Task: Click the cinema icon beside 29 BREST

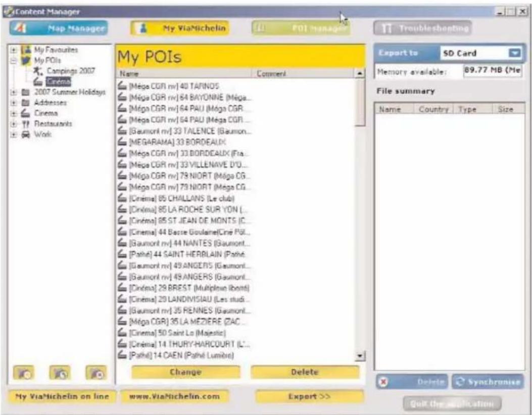Action: pyautogui.click(x=122, y=288)
